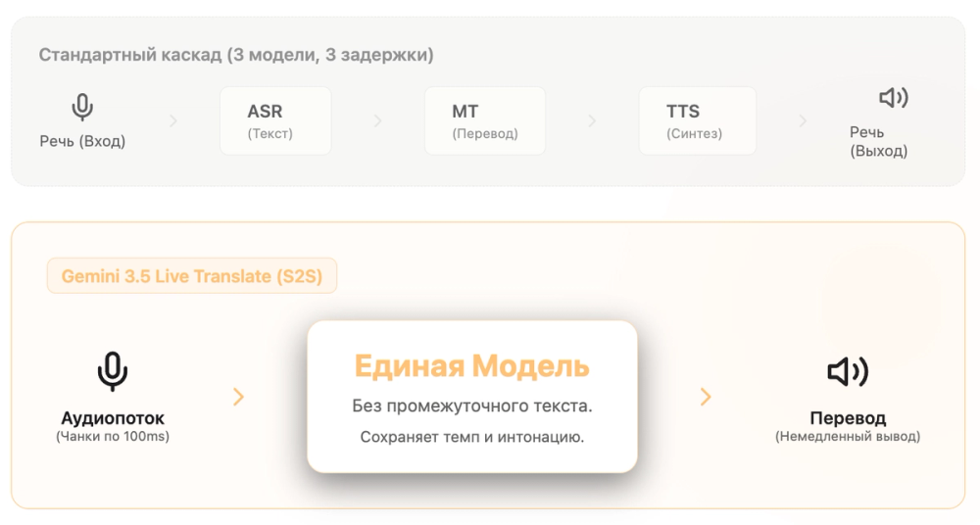Click the orange chevron before Перевод
Viewport: 980px width, 525px height.
coord(706,397)
